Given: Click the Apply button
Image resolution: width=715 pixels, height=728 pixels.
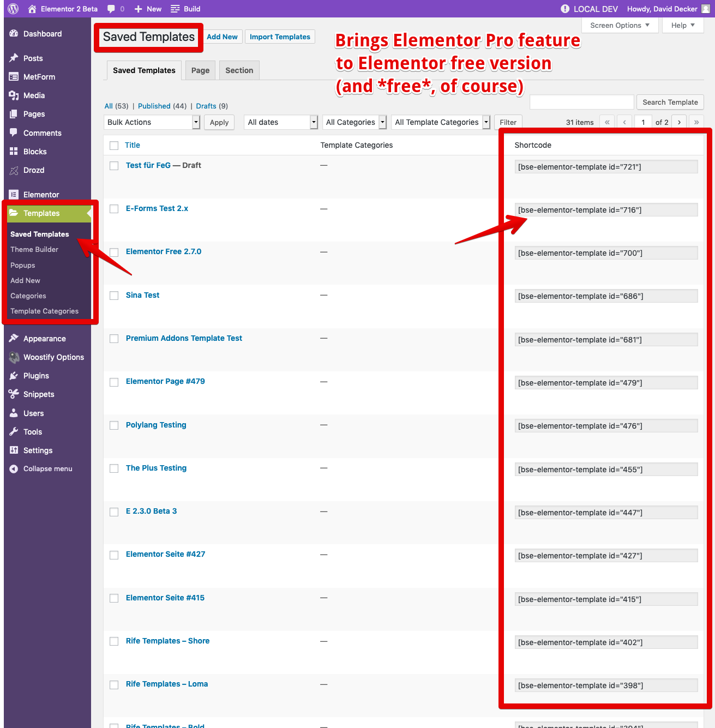Looking at the screenshot, I should tap(219, 122).
